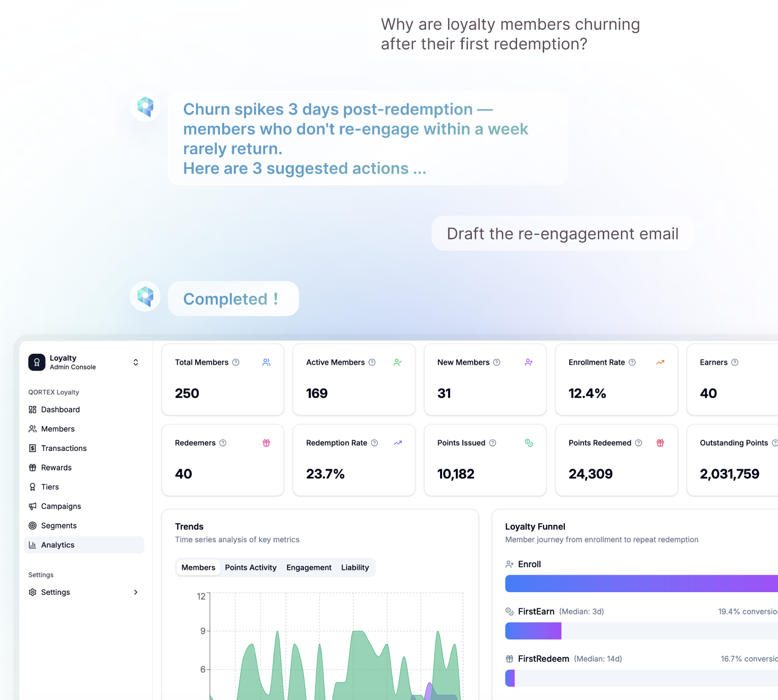Select the Campaigns megaphone icon
This screenshot has width=778, height=700.
point(33,506)
